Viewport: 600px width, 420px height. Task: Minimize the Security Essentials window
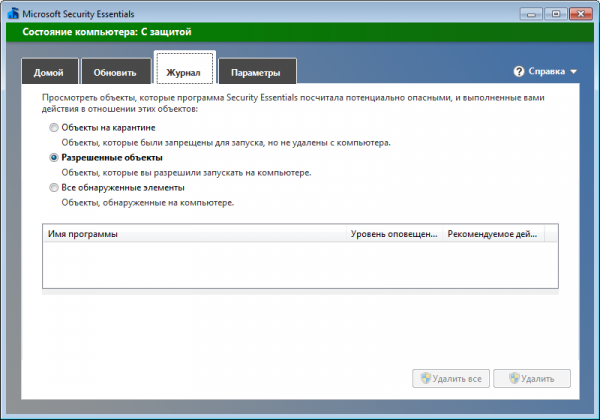(531, 14)
